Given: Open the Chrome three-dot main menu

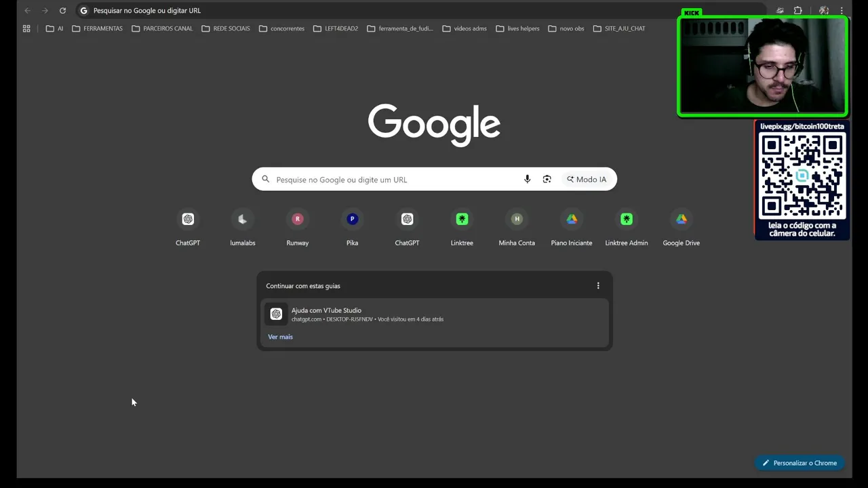Looking at the screenshot, I should (842, 11).
